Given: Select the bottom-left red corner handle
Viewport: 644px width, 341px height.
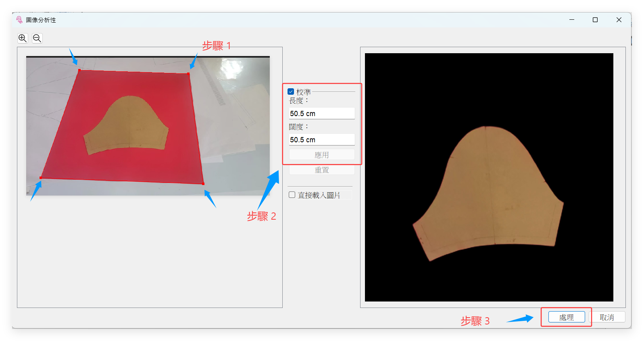Looking at the screenshot, I should click(41, 177).
